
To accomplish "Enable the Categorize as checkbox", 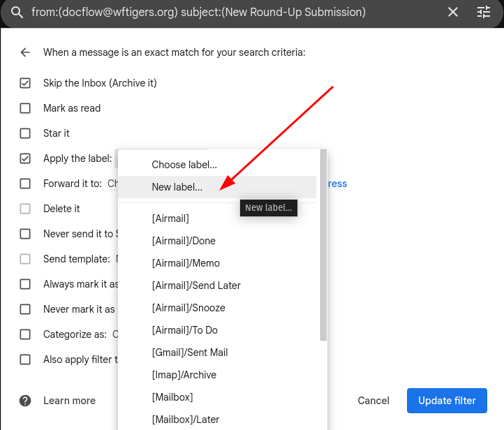I will (x=25, y=334).
